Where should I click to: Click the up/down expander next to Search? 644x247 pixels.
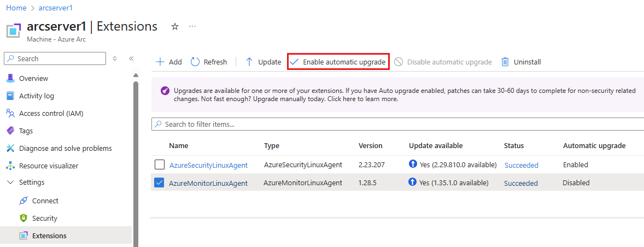115,58
